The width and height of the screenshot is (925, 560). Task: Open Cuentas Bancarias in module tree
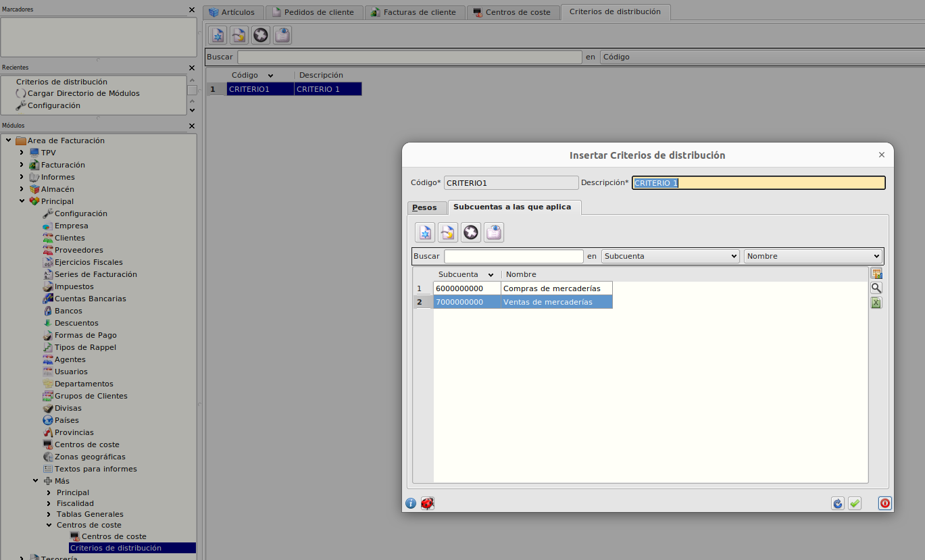(x=90, y=299)
